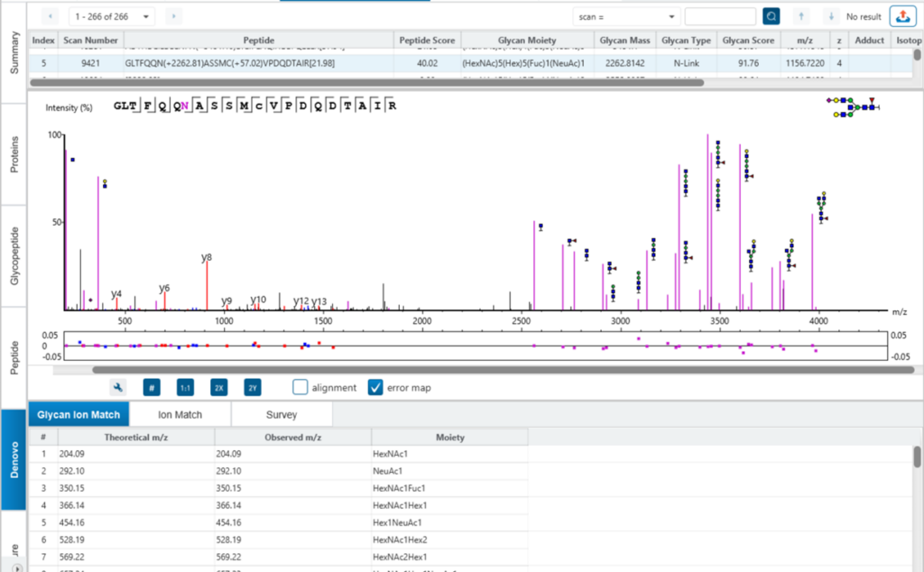Select the HexNAc1 moiety row

(x=278, y=454)
